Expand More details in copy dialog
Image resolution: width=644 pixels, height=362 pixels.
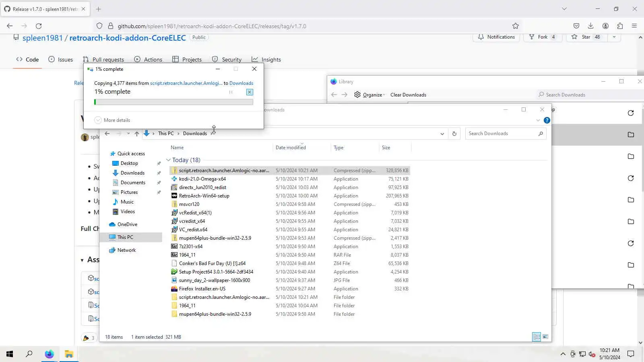(112, 120)
